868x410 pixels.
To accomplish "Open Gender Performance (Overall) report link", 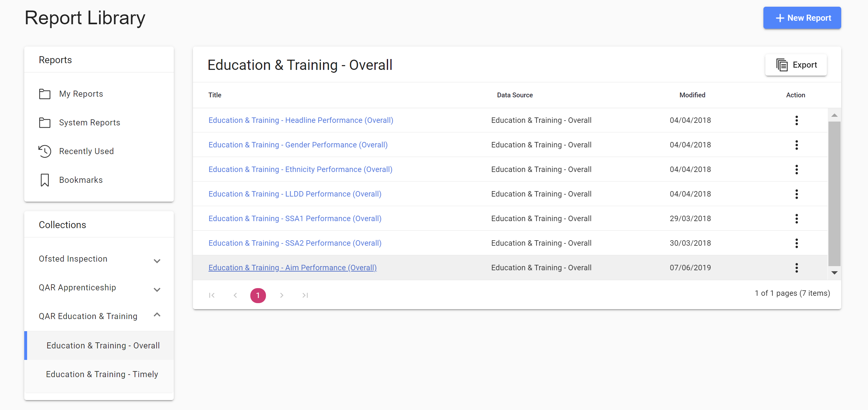I will pos(298,145).
